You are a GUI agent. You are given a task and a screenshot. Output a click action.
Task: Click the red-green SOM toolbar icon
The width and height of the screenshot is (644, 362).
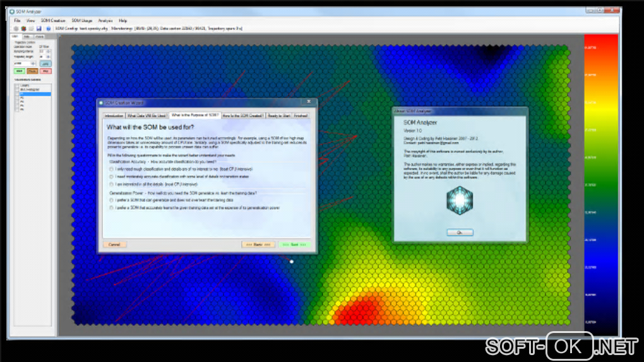(x=24, y=29)
